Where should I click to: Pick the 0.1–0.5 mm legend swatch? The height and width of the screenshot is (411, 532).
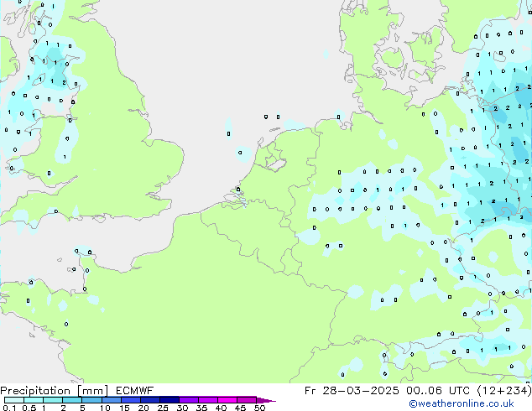(x=14, y=400)
